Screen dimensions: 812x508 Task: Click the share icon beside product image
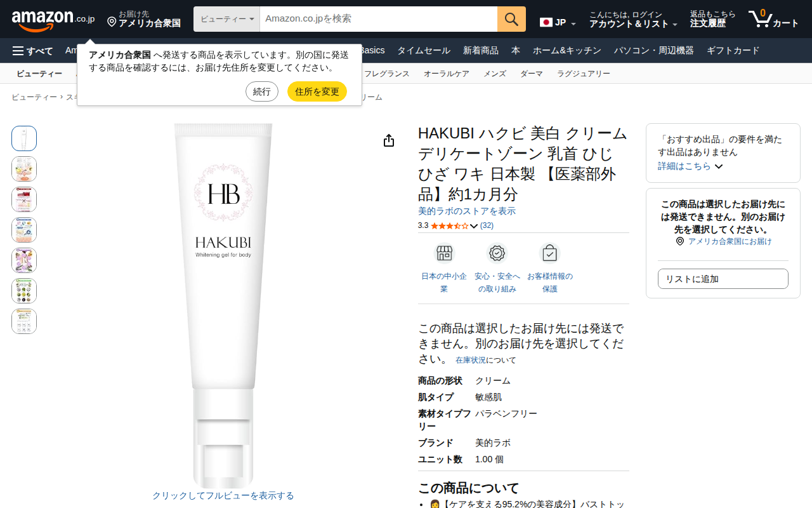pyautogui.click(x=389, y=141)
